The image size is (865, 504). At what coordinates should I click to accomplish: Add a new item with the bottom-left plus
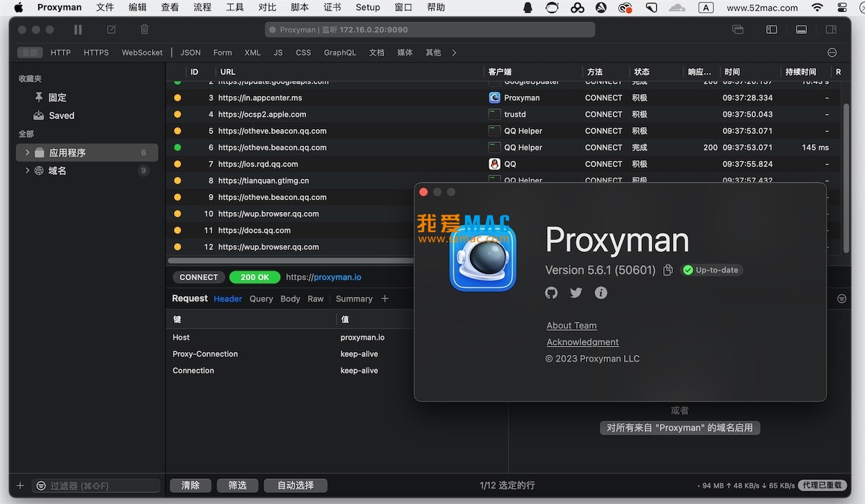pos(20,485)
